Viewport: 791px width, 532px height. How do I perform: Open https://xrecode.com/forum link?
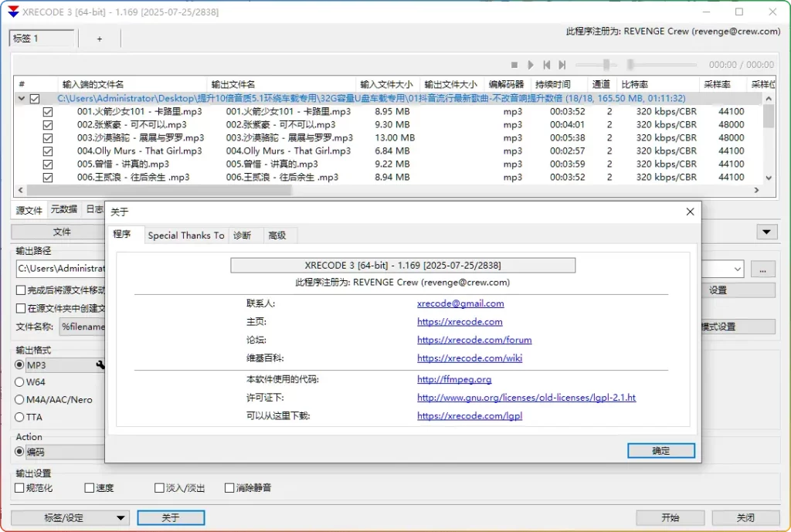[474, 340]
